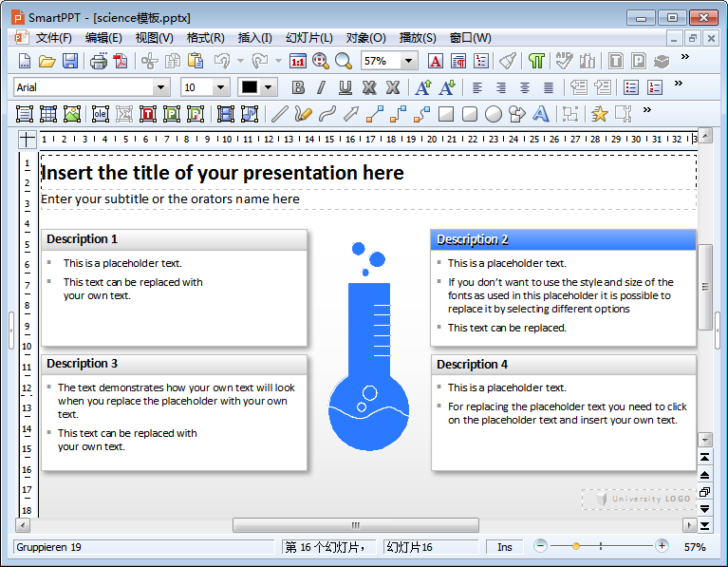Go to the first slide button
The image size is (728, 567).
(705, 458)
